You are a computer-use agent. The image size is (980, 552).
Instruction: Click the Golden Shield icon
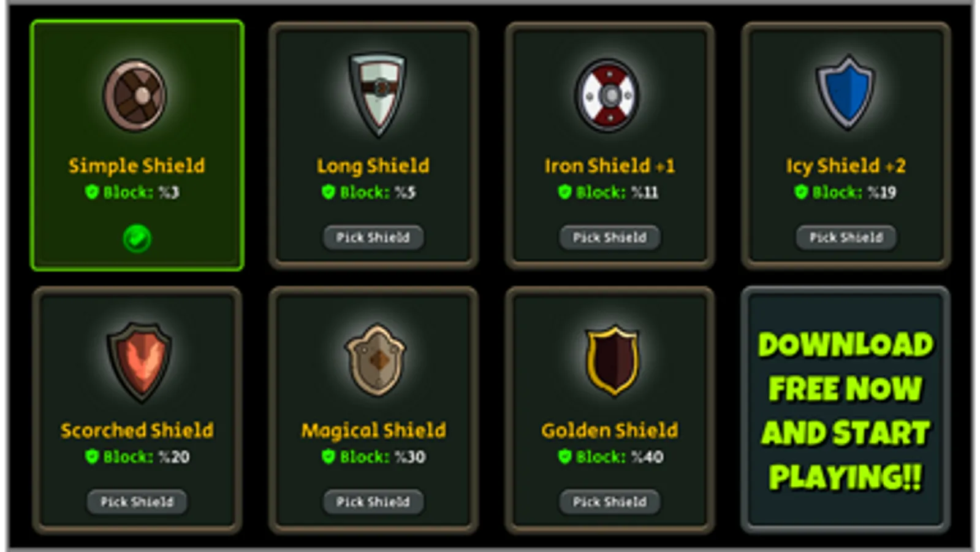[613, 359]
